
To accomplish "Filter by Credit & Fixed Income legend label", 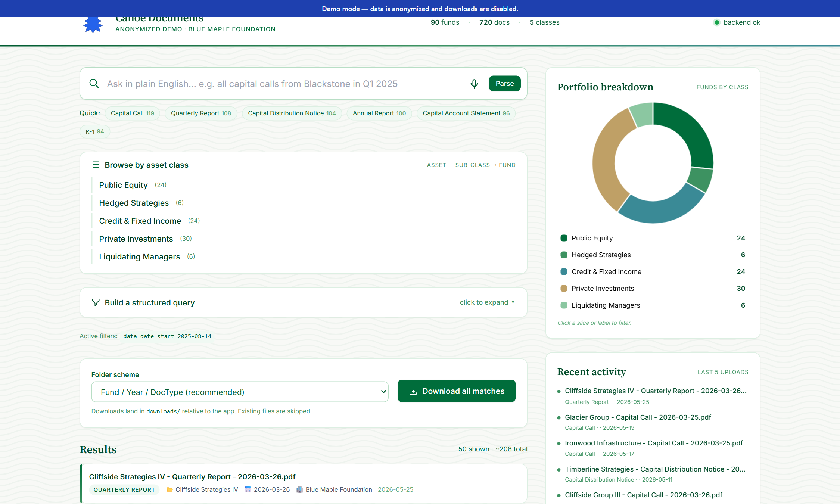I will (x=606, y=272).
